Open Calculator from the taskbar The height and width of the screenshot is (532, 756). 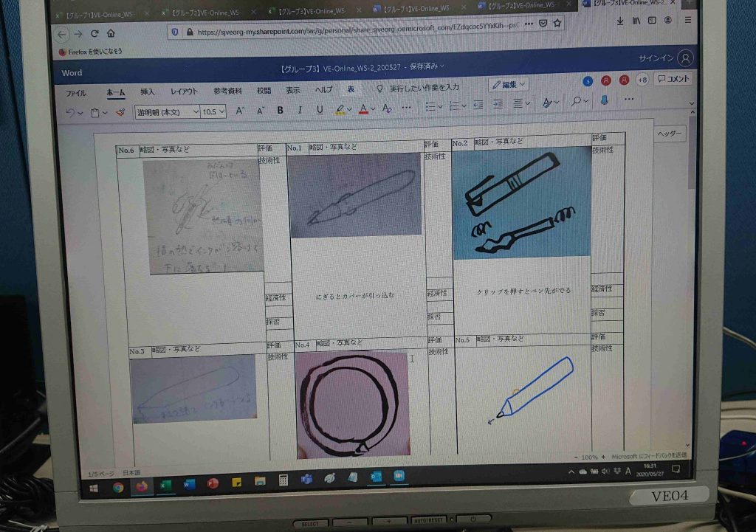point(283,480)
